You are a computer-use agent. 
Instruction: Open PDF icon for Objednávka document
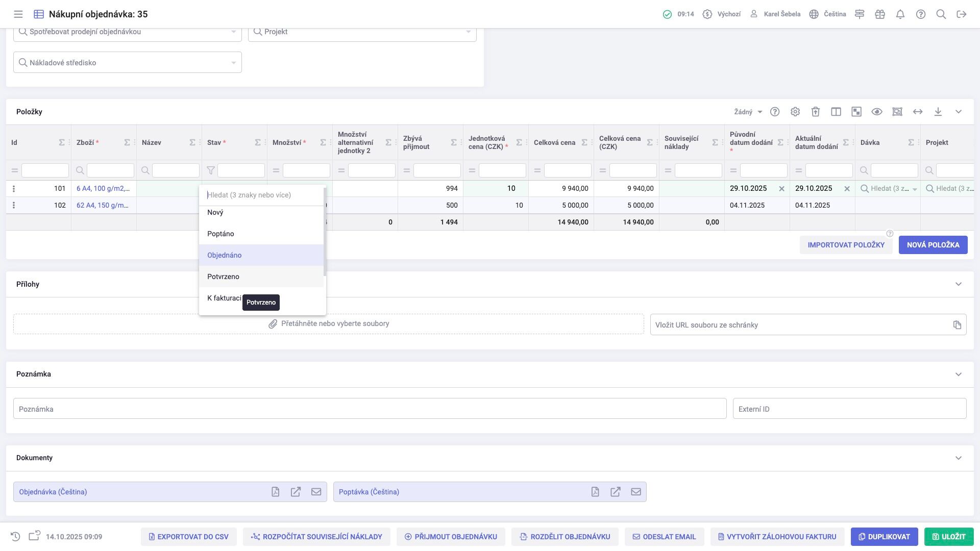coord(276,492)
